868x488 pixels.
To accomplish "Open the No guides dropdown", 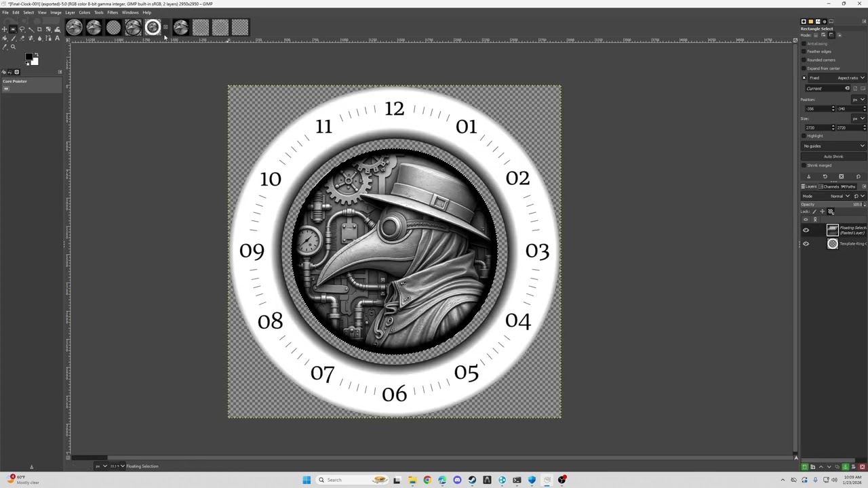I will [x=833, y=146].
